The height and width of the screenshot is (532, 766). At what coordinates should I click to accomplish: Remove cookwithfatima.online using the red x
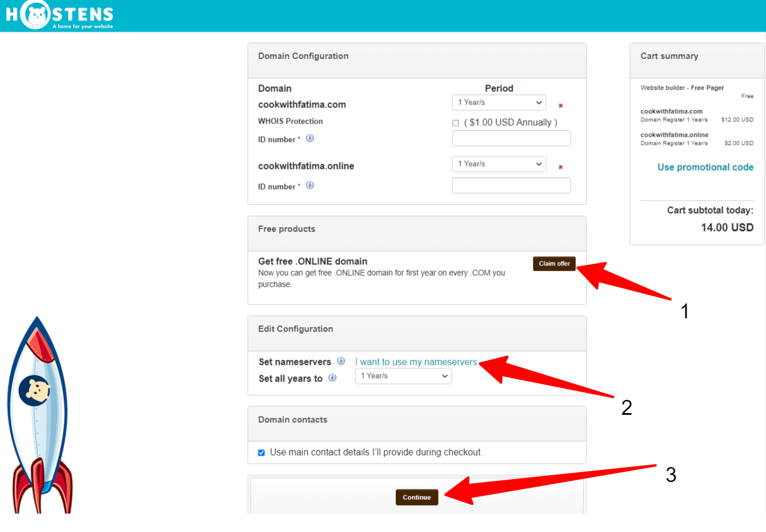click(560, 167)
